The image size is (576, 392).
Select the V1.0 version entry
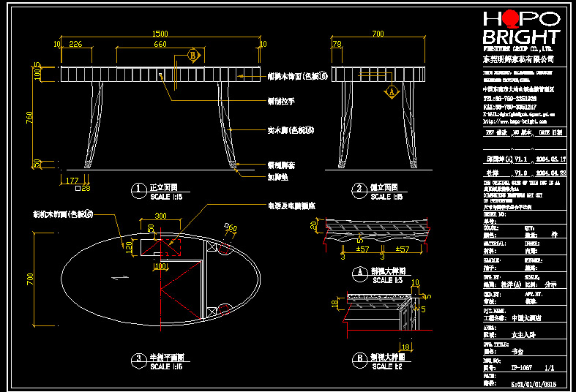[x=521, y=173]
